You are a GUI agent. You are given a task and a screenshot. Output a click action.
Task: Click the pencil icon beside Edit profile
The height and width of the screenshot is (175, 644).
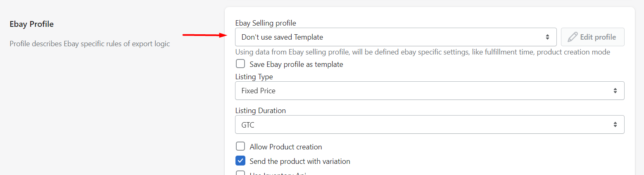[x=573, y=37]
